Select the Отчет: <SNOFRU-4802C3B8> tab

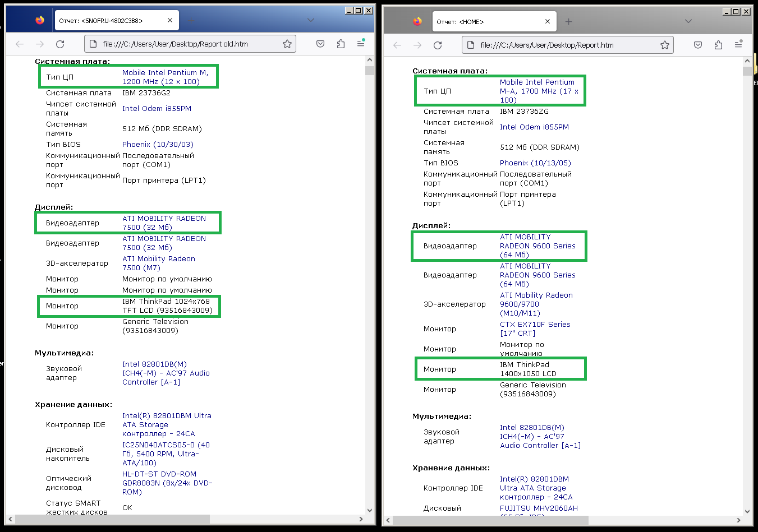coord(116,21)
